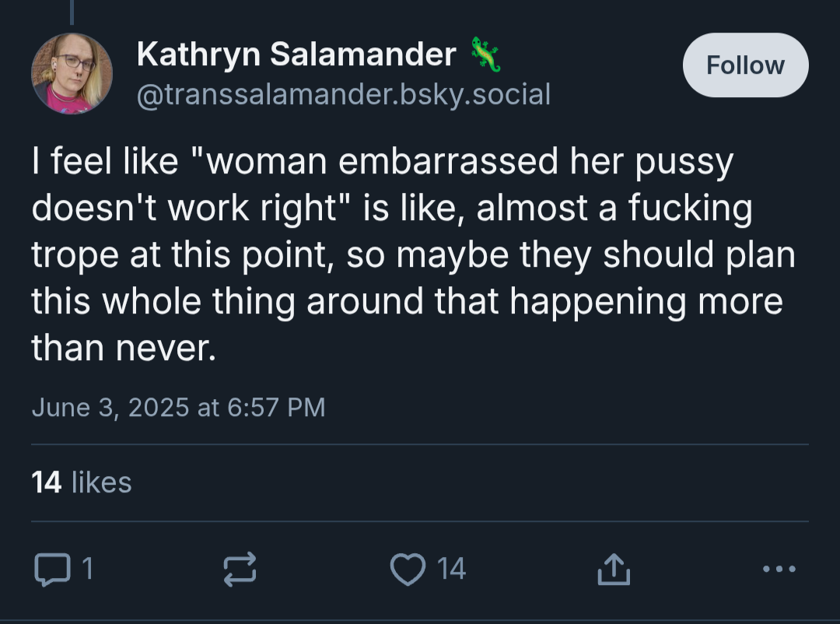840x624 pixels.
Task: Click the word "likes" below the timestamp
Action: [x=101, y=482]
